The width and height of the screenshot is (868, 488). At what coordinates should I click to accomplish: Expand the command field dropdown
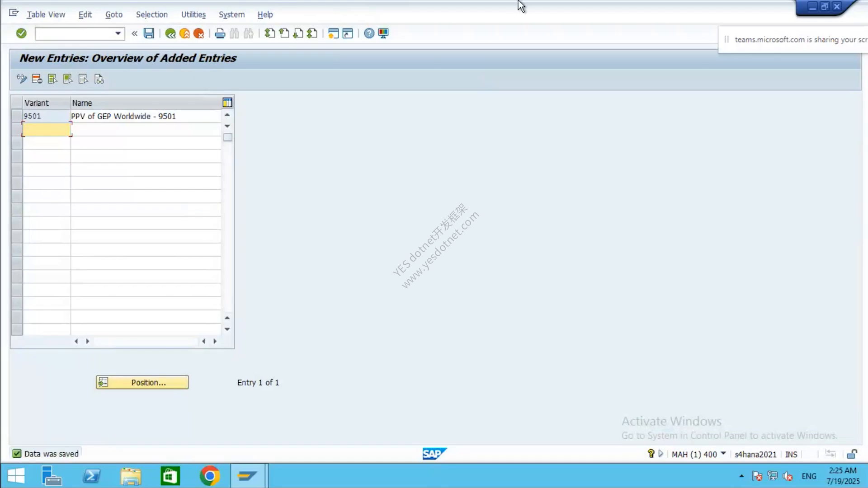tap(118, 33)
